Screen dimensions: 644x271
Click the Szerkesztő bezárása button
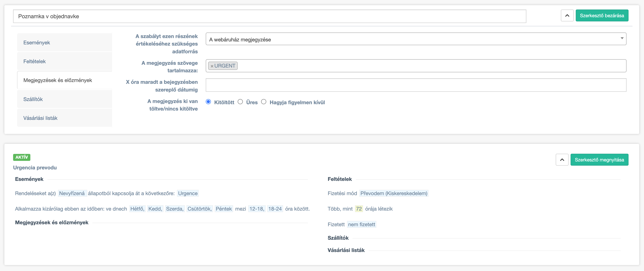(x=602, y=15)
